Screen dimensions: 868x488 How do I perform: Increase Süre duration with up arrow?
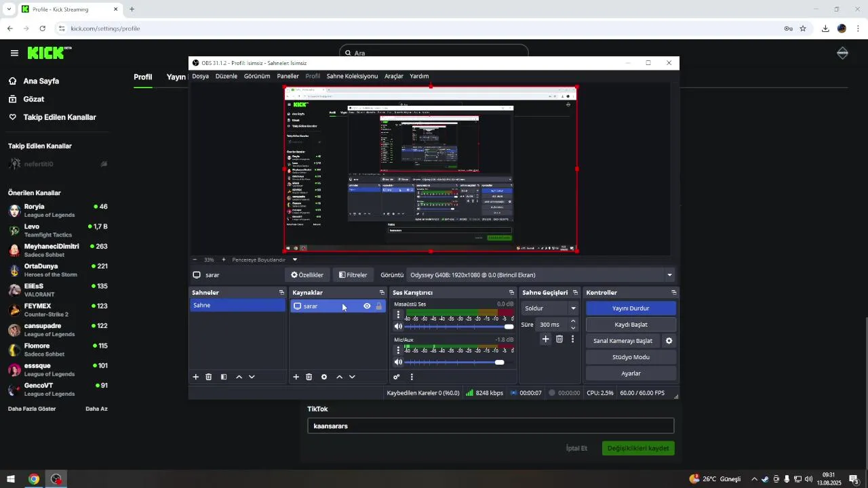coord(573,321)
